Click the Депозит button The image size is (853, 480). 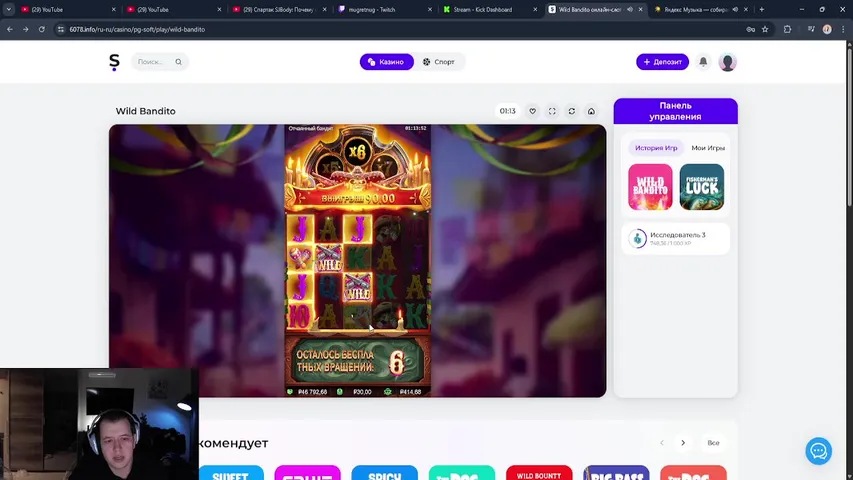coord(662,62)
